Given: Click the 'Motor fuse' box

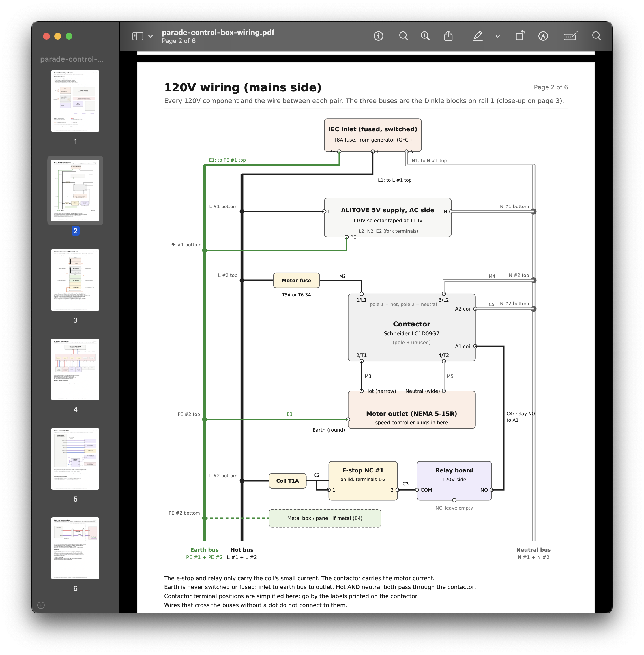Looking at the screenshot, I should pyautogui.click(x=296, y=281).
